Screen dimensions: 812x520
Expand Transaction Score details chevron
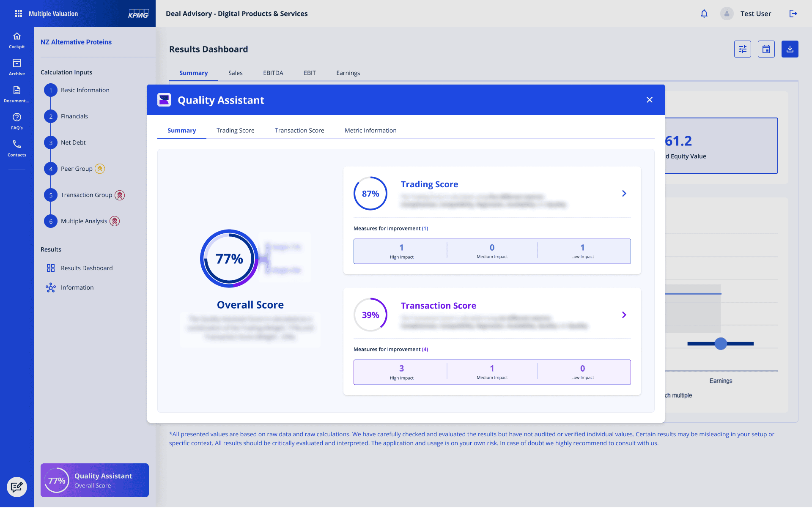624,315
